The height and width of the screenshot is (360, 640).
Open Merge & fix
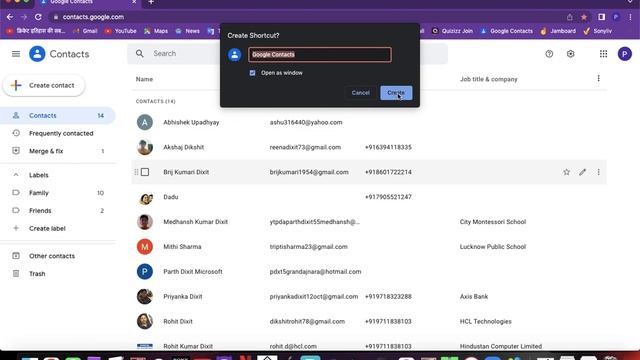click(x=57, y=151)
